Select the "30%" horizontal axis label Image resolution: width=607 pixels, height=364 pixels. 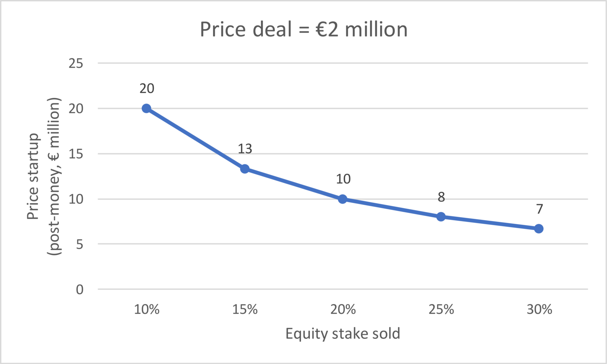[539, 310]
